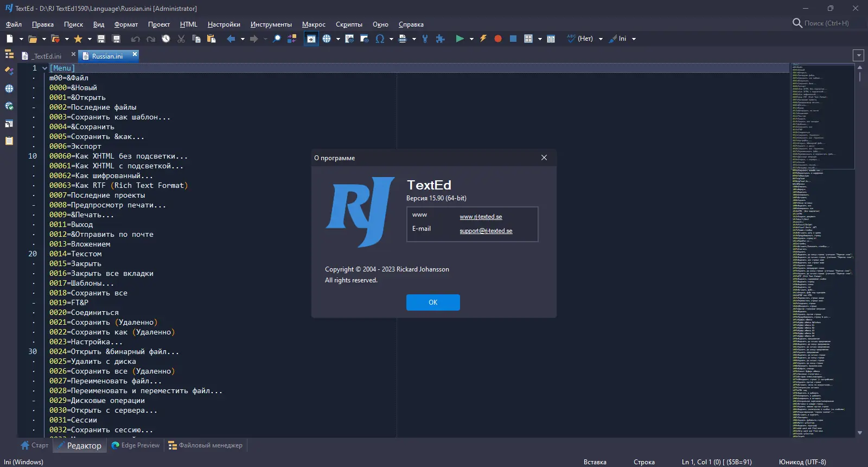
Task: Click the Save floppy disk icon
Action: (x=101, y=39)
